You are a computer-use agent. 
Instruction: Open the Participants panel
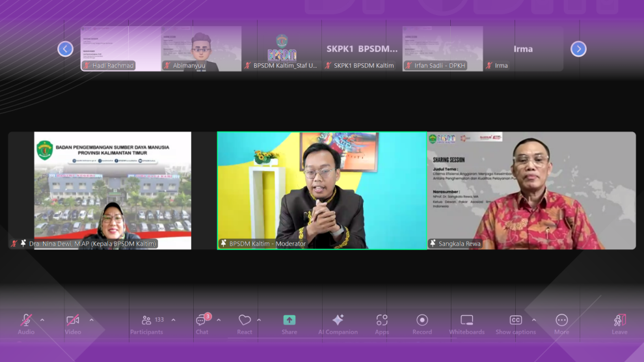[x=146, y=324]
